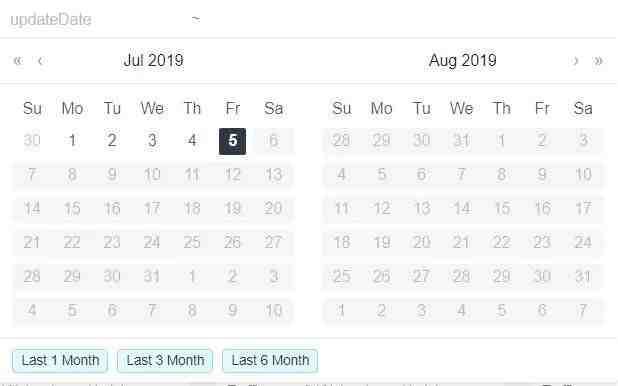Click the updateDate start date field
The height and width of the screenshot is (386, 618).
click(x=99, y=19)
